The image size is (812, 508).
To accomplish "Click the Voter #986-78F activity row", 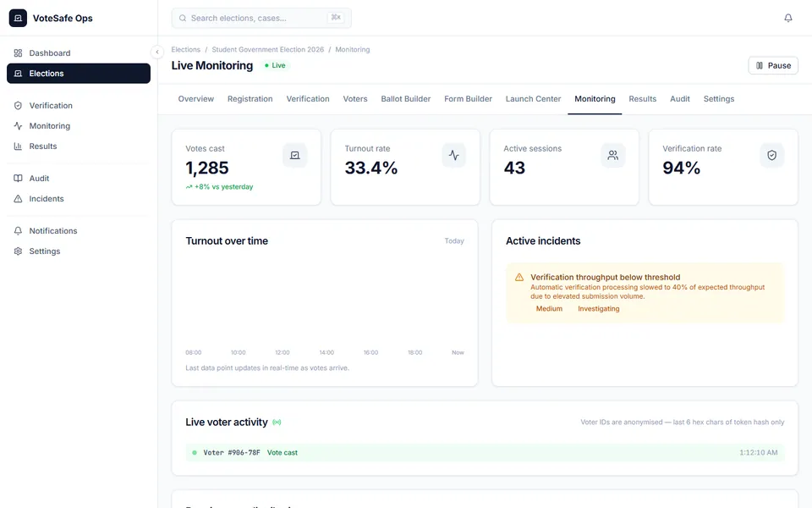I will pos(485,452).
